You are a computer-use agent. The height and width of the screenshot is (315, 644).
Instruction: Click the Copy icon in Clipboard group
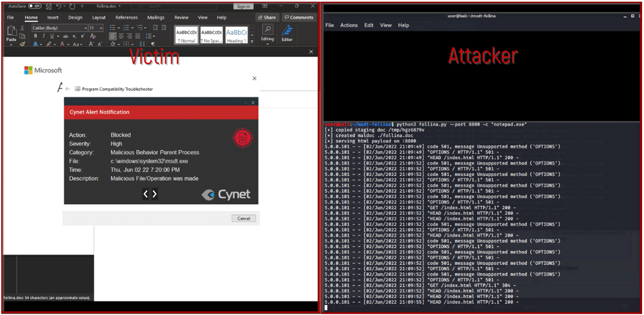22,36
